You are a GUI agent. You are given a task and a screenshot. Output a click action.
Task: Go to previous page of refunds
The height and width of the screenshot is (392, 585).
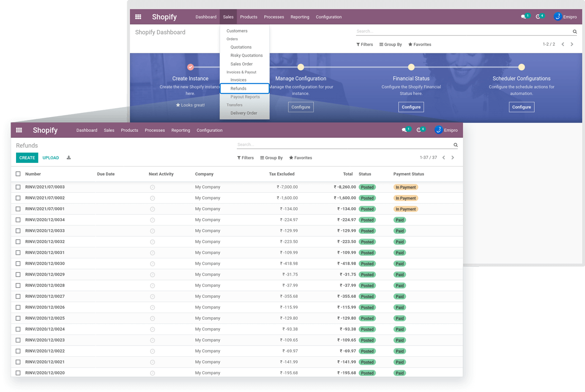(x=443, y=158)
